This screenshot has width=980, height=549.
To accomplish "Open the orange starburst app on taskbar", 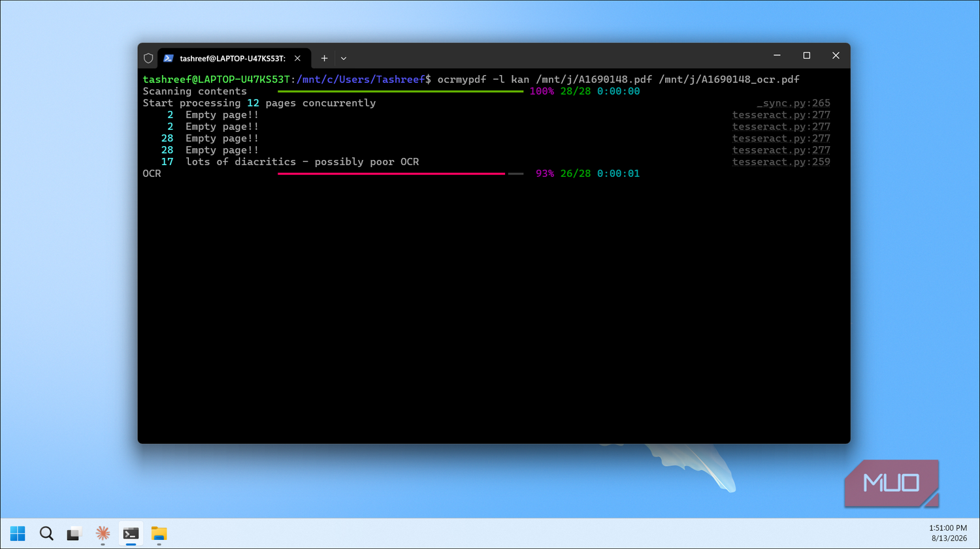I will coord(103,534).
